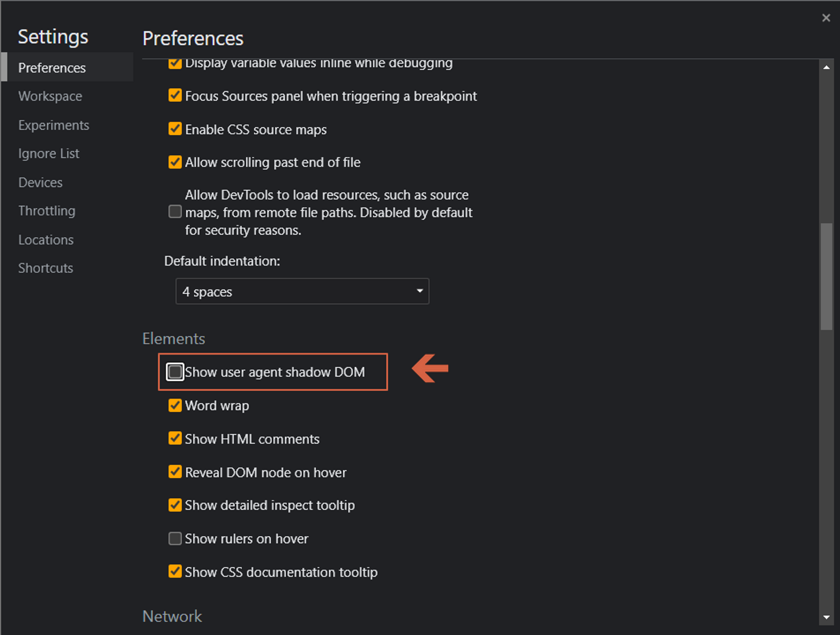
Task: Uncheck Show CSS documentation tooltip
Action: click(175, 572)
